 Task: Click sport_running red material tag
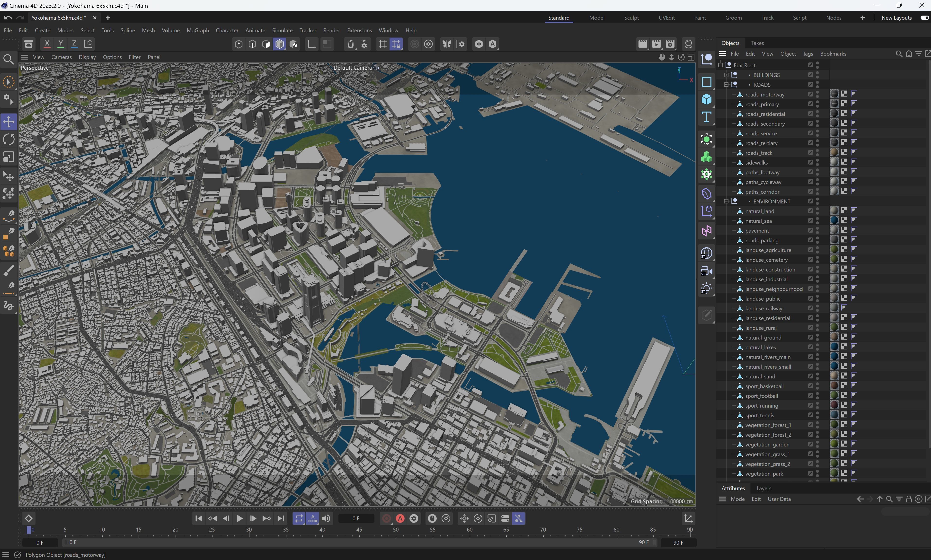(x=834, y=405)
